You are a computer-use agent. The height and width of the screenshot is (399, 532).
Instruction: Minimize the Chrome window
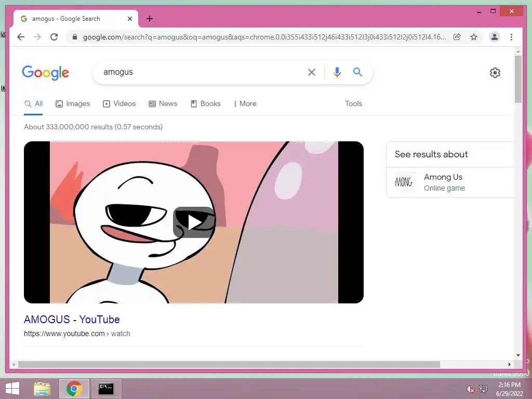tap(478, 11)
